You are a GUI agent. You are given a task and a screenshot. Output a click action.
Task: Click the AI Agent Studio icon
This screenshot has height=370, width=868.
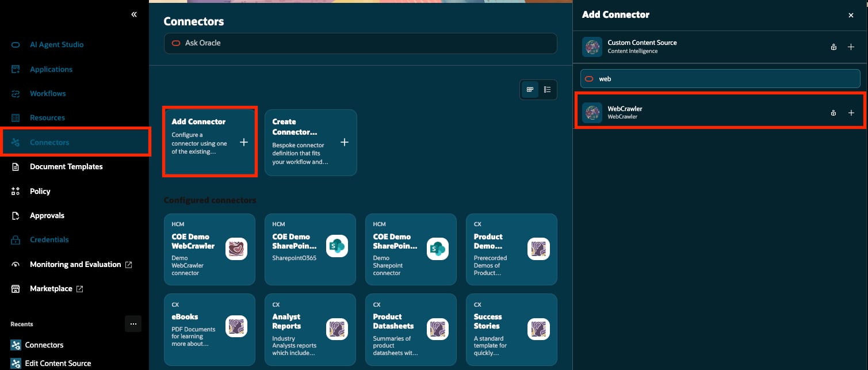tap(16, 45)
